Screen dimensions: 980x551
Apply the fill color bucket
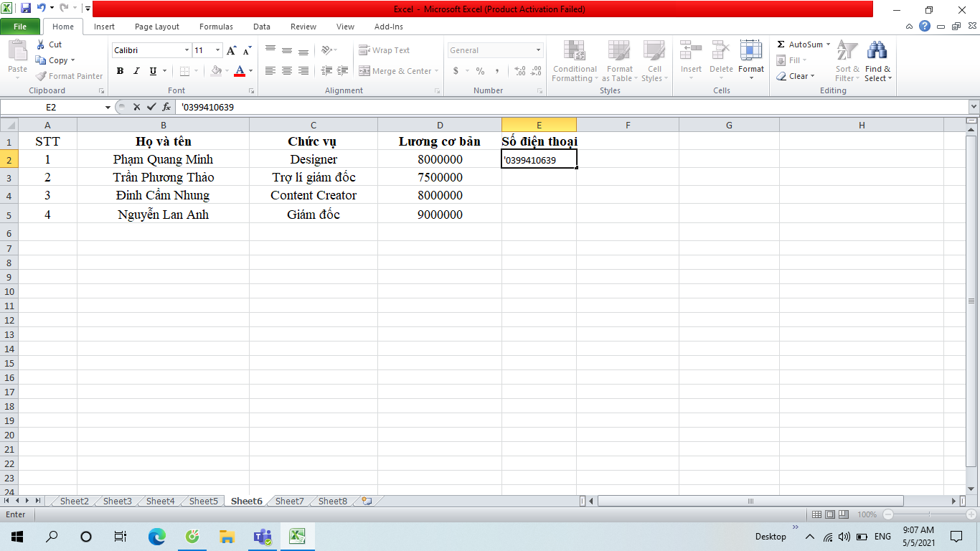[x=216, y=71]
